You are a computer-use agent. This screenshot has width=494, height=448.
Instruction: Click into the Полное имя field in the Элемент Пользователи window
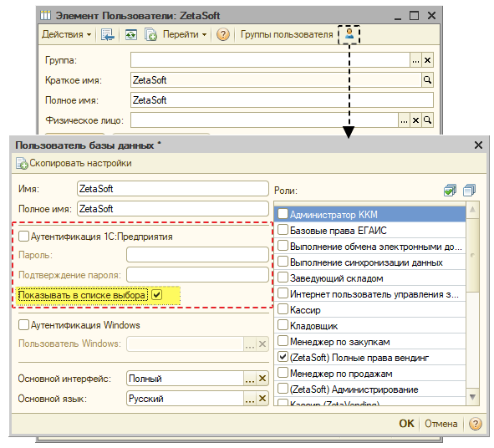[282, 100]
